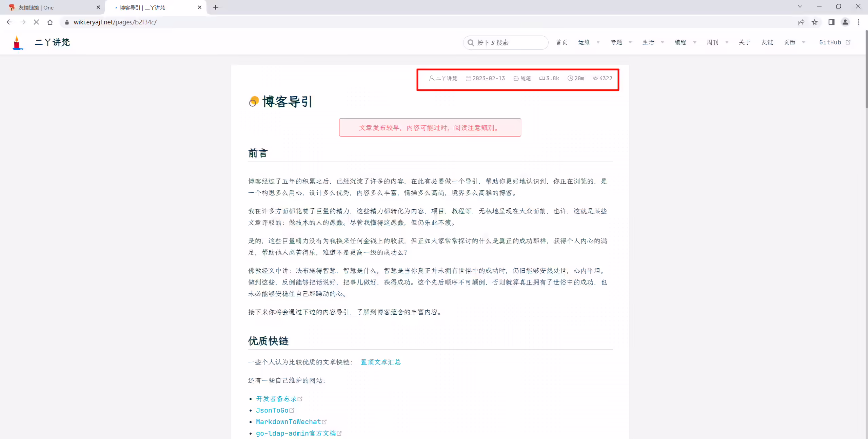Share this page via share icon
Screen dimensions: 868x439
pyautogui.click(x=801, y=22)
